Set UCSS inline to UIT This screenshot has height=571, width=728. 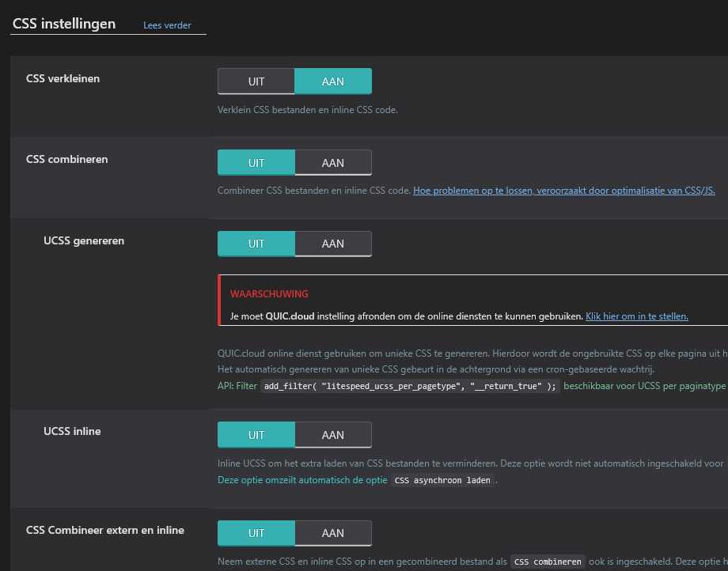[256, 435]
